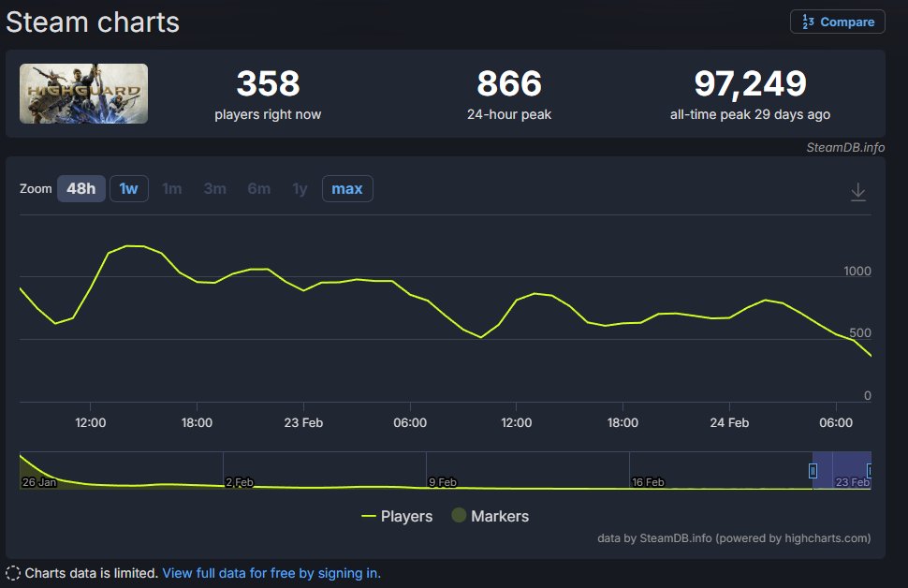Click left handle of navigator range
Viewport: 908px width, 588px height.
813,471
